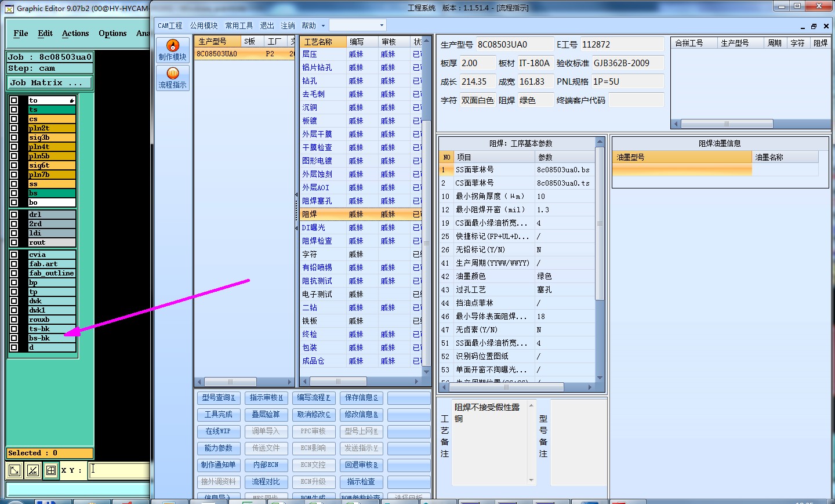This screenshot has height=504, width=835.
Task: Toggle checkbox for layer cs
Action: 14,119
